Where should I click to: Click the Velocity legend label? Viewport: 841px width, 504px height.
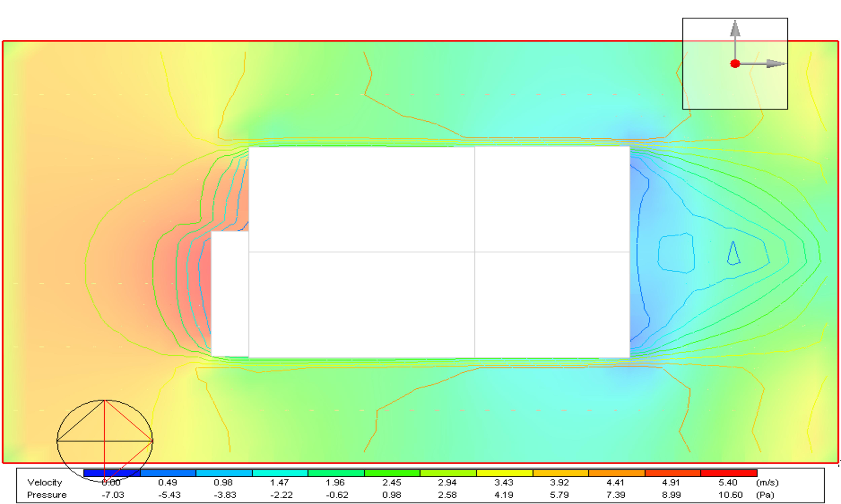click(45, 483)
